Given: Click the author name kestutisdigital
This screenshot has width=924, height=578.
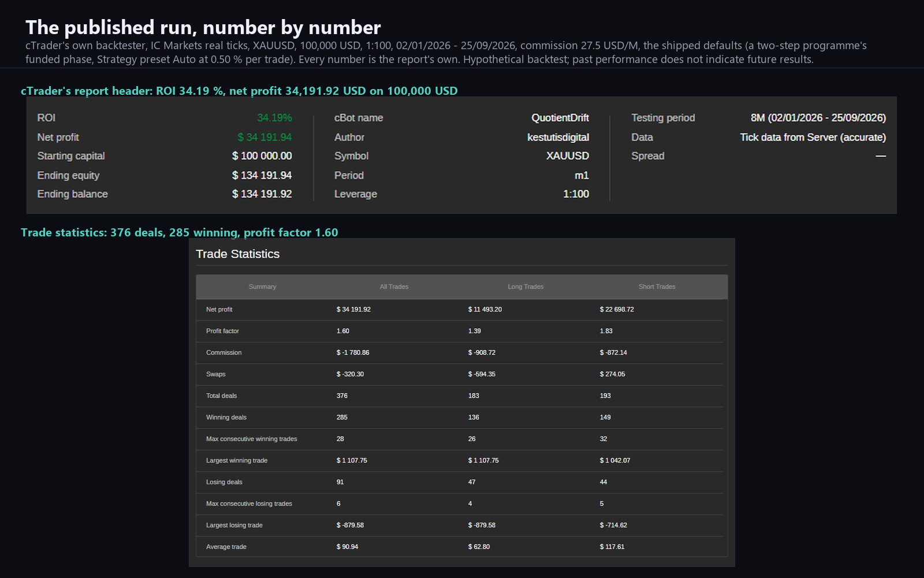Looking at the screenshot, I should coord(558,137).
